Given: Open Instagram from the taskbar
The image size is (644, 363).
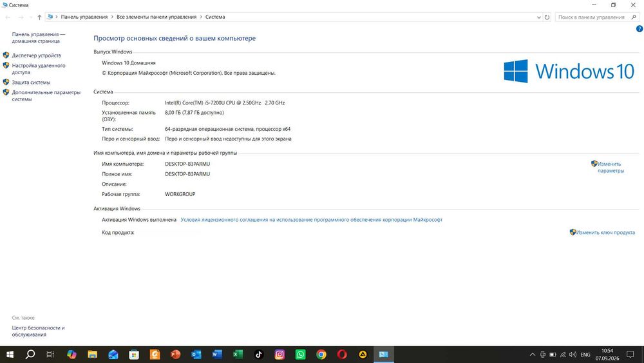Looking at the screenshot, I should tap(279, 355).
